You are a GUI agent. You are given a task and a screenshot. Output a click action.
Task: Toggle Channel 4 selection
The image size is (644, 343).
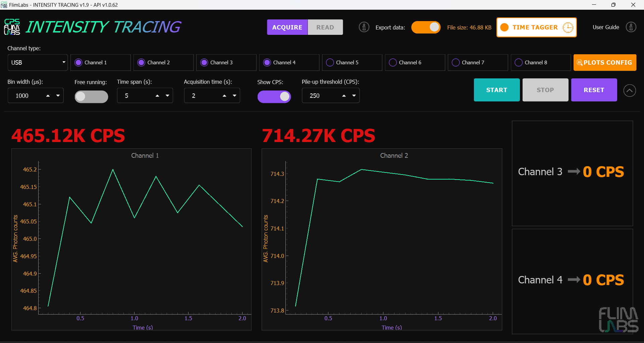[267, 63]
